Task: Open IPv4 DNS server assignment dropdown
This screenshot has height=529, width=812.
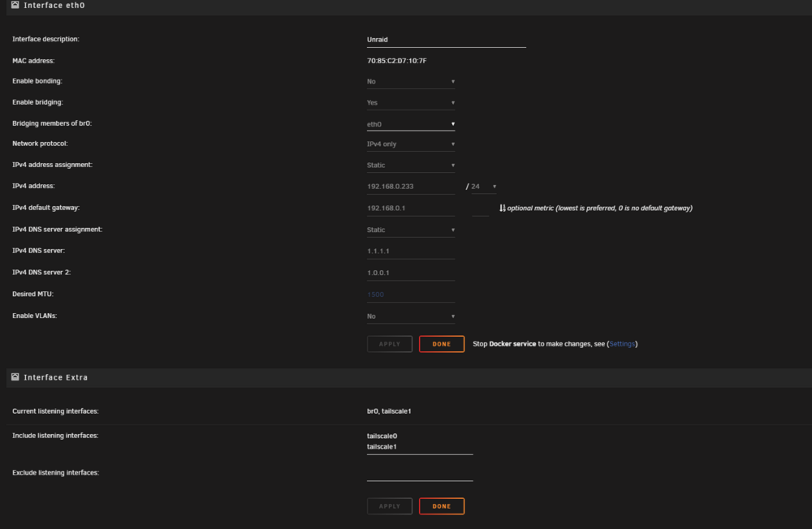Action: pyautogui.click(x=411, y=230)
